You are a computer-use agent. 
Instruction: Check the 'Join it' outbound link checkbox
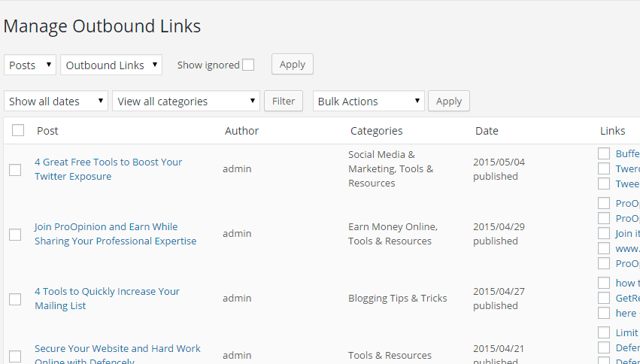[604, 233]
